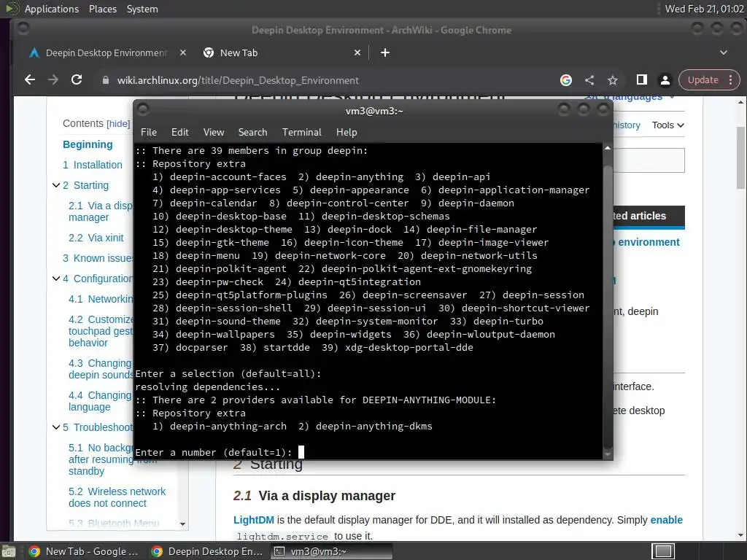This screenshot has width=747, height=560.
Task: Collapse the 5 Troubleshooting contents section
Action: 55,427
